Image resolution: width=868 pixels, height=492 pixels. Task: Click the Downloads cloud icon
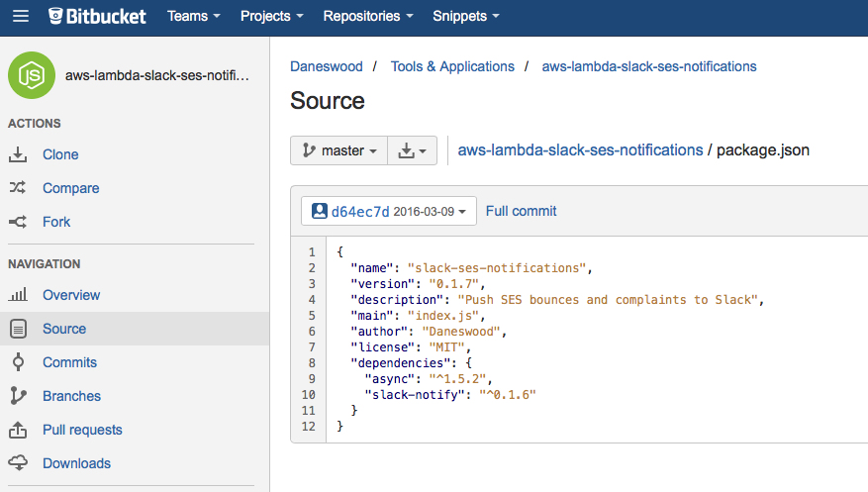pyautogui.click(x=18, y=463)
